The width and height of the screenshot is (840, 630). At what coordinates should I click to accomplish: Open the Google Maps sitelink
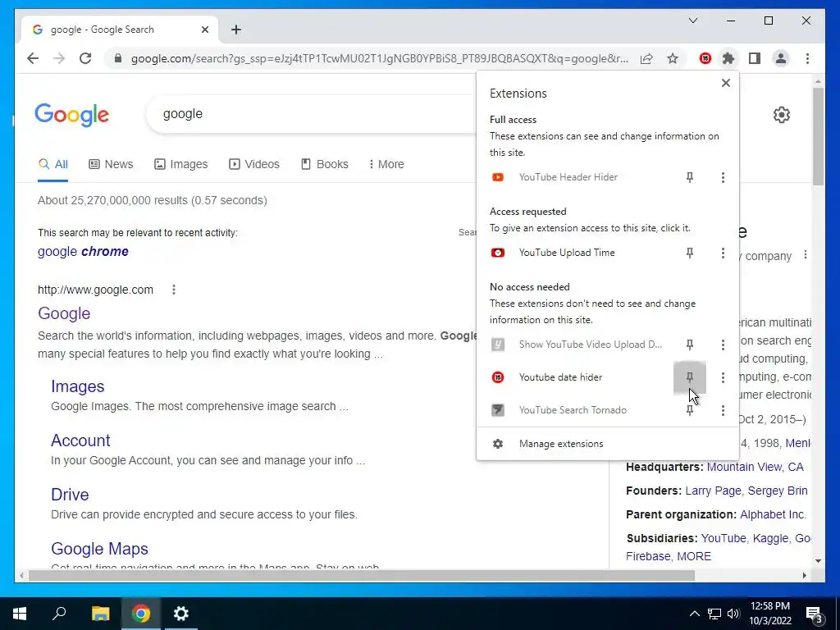[x=99, y=549]
